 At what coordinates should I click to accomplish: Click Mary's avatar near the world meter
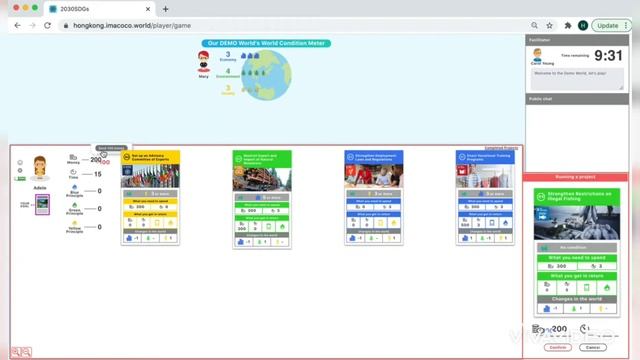click(203, 62)
